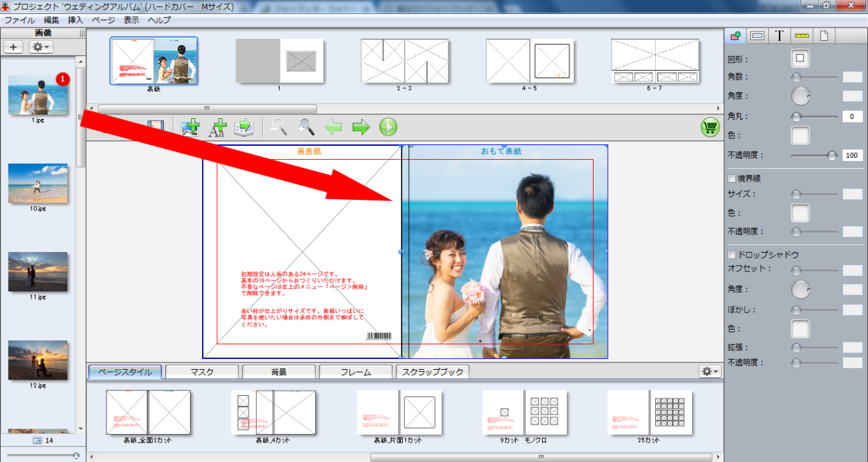
Task: Click the zoom in magnifier icon
Action: click(307, 127)
